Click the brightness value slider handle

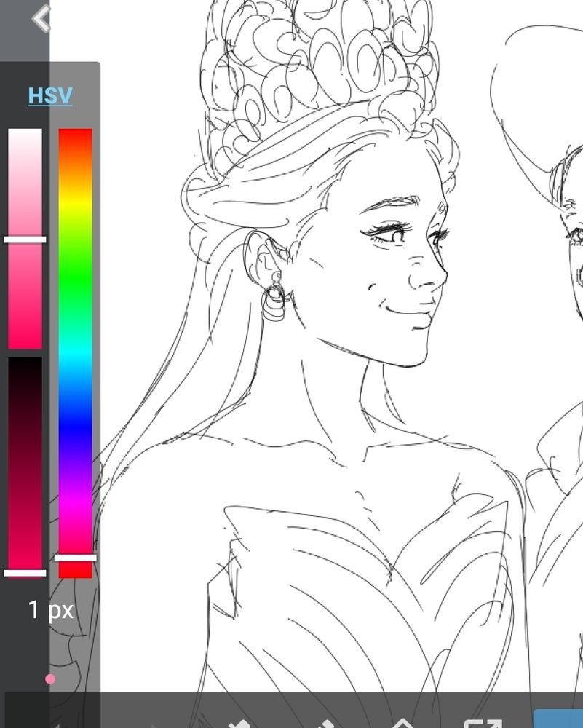pos(25,573)
